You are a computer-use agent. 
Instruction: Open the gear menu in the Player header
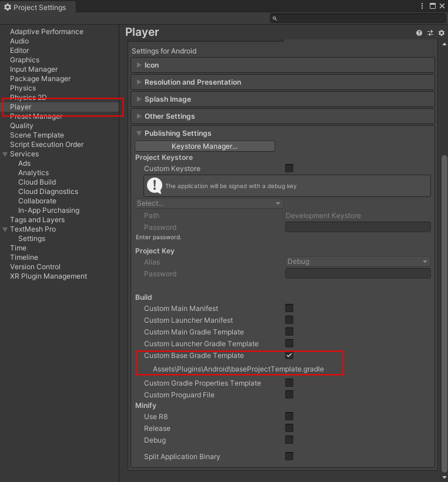tap(441, 32)
